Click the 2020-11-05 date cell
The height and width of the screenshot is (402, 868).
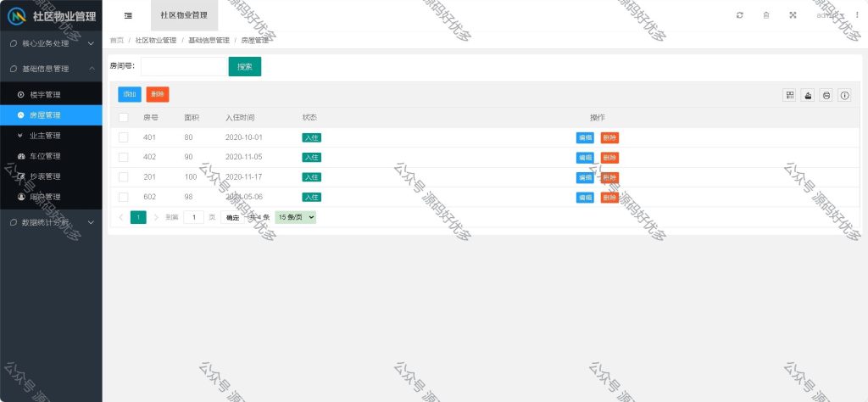(243, 157)
